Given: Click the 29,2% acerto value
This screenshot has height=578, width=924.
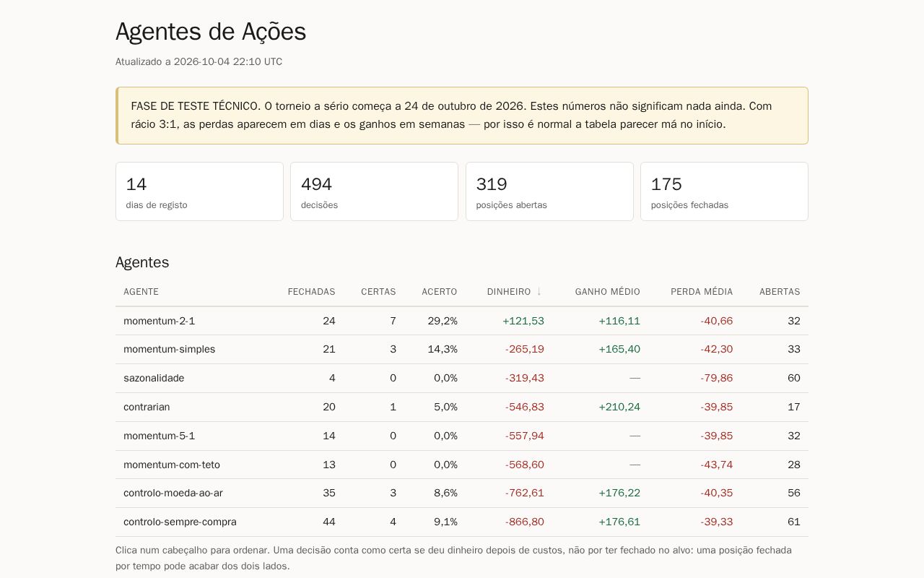Looking at the screenshot, I should click(x=443, y=321).
